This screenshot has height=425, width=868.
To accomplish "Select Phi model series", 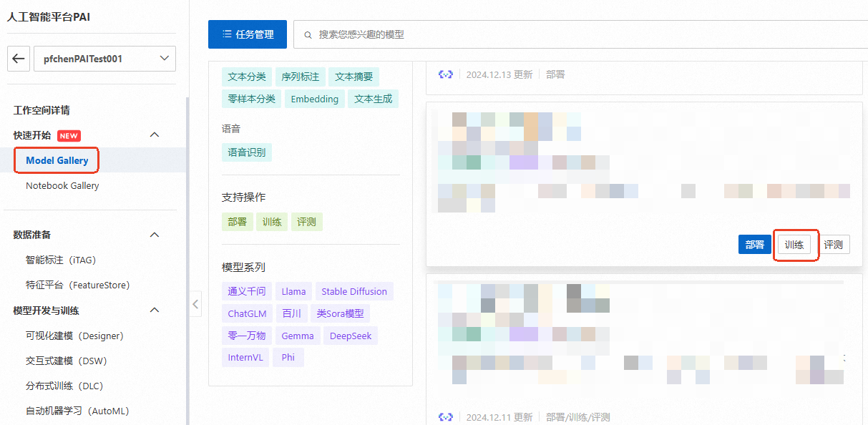I will pyautogui.click(x=288, y=357).
